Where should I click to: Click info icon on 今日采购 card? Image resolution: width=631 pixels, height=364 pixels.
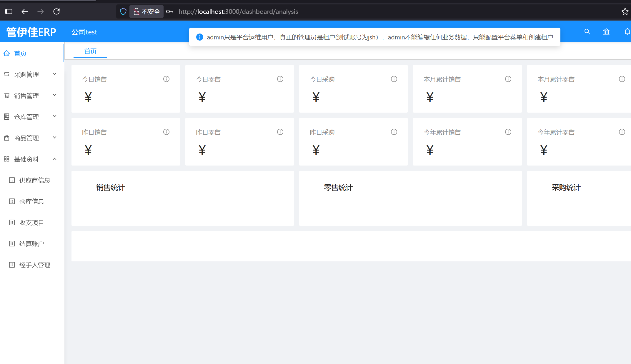tap(394, 79)
